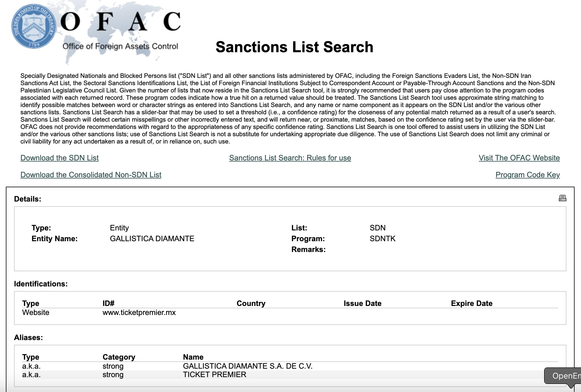
Task: Click the Expire Date column header
Action: pyautogui.click(x=471, y=303)
